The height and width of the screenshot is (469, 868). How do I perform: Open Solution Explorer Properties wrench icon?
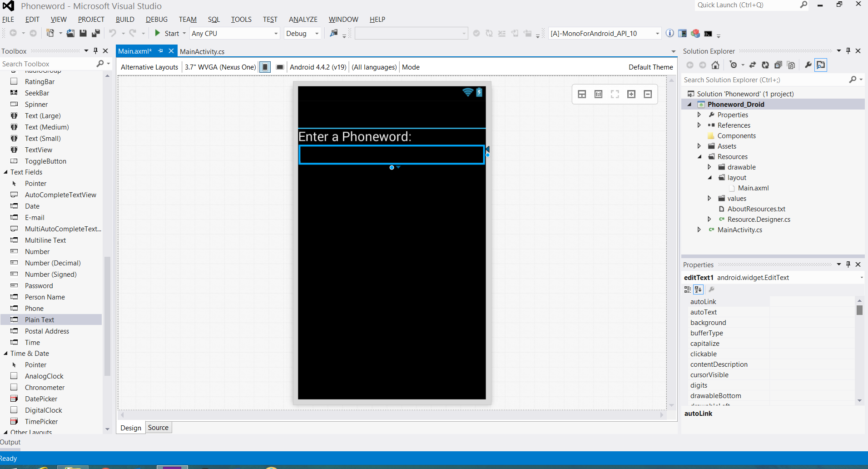tap(808, 65)
